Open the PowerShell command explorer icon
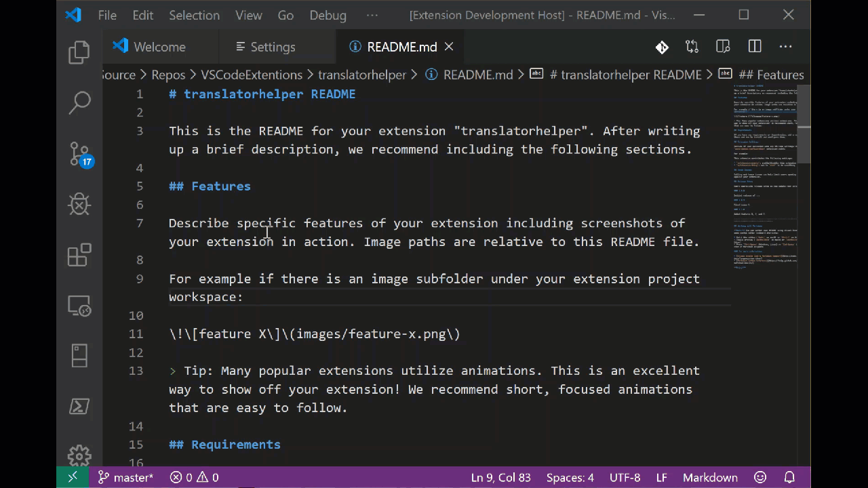Image resolution: width=868 pixels, height=488 pixels. [x=79, y=406]
